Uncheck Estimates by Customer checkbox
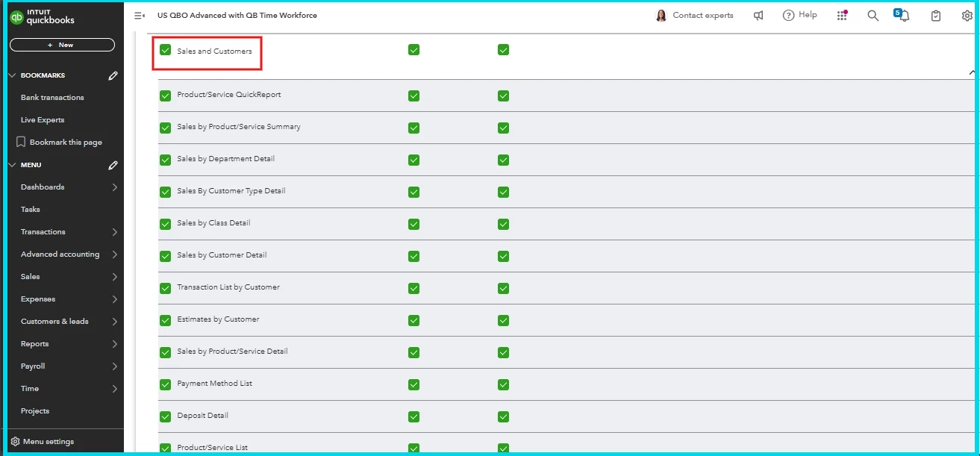 click(166, 320)
